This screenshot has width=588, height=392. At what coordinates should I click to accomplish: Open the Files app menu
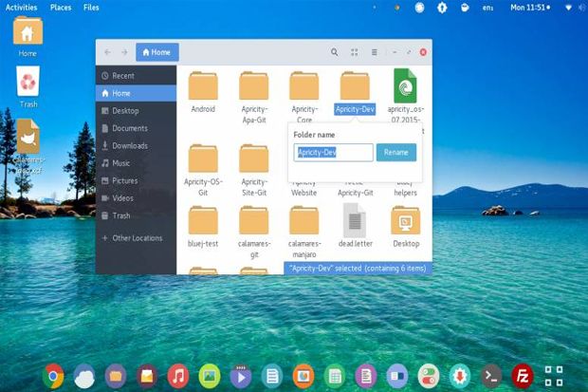tap(91, 8)
